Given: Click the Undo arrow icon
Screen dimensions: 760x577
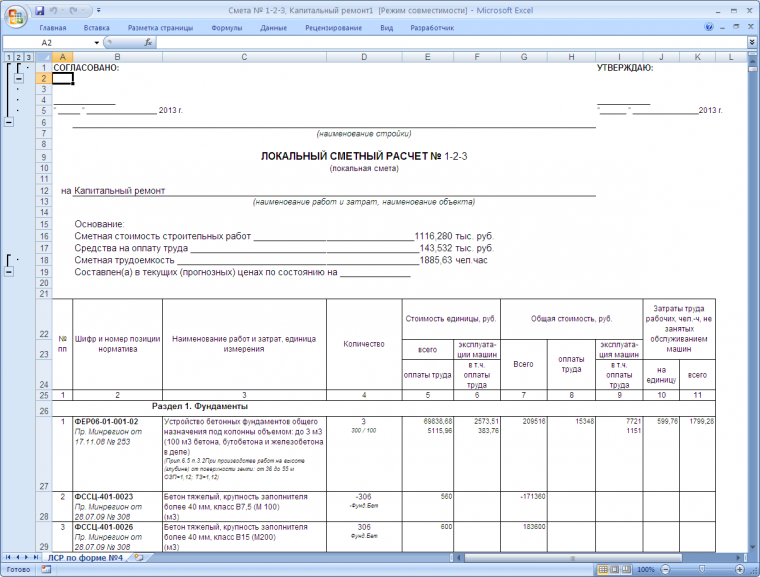Looking at the screenshot, I should (x=56, y=9).
